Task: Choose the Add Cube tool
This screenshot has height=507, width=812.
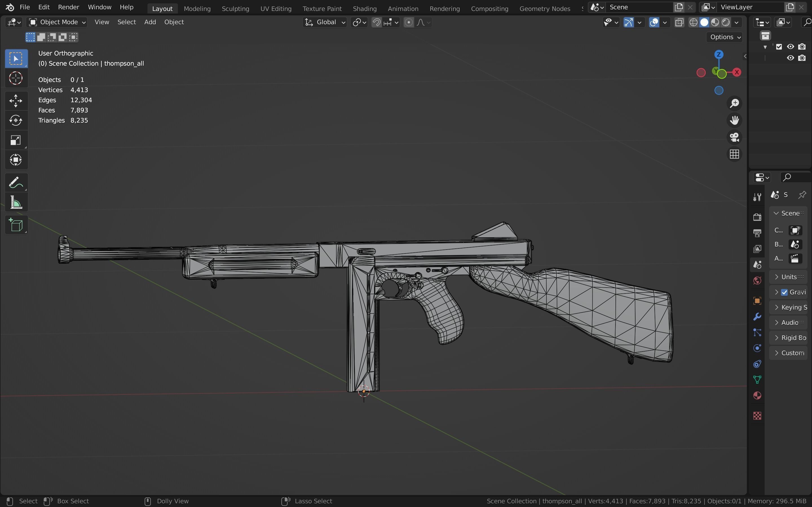Action: click(16, 225)
